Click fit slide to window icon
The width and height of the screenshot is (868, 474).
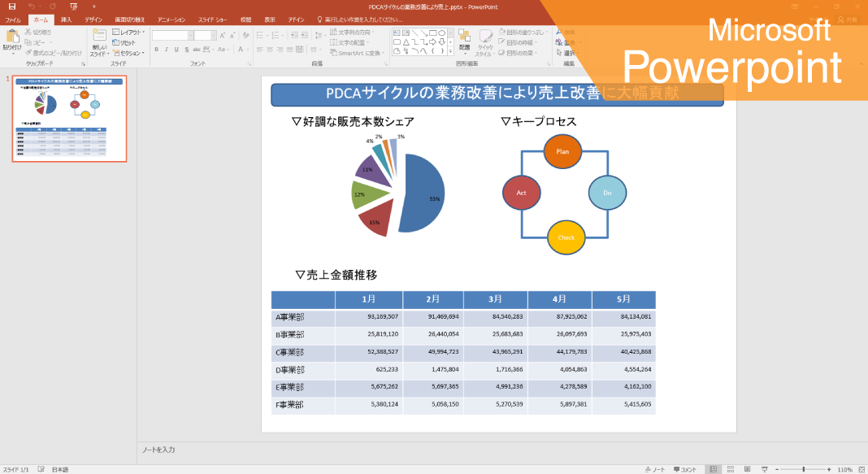861,469
